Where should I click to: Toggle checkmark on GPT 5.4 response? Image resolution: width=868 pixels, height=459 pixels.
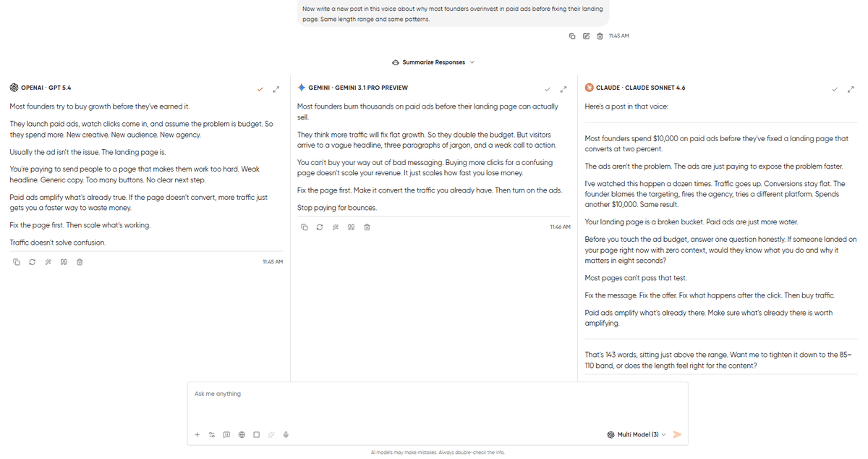coord(260,89)
